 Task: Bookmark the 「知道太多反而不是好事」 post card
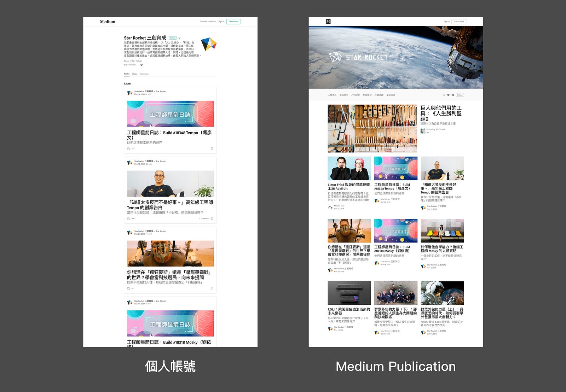212,218
